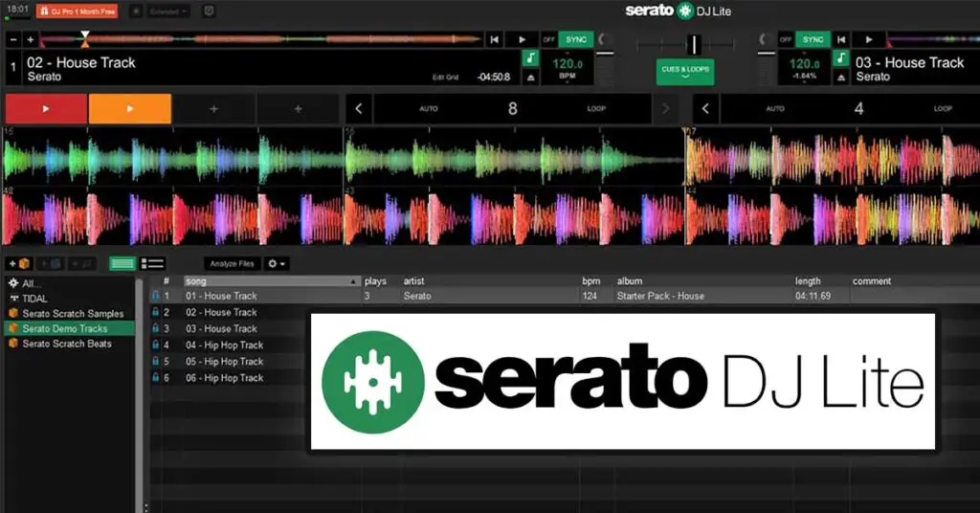Viewport: 980px width, 513px height.
Task: Open library settings gear dropdown
Action: 277,264
